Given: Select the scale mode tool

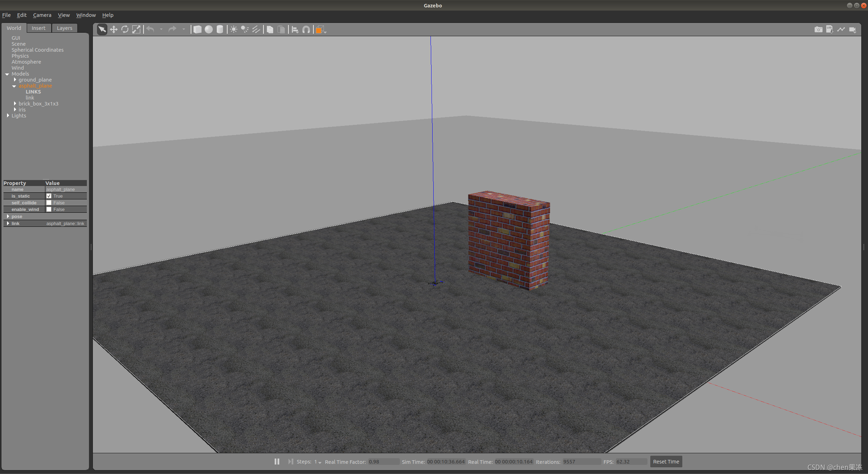Looking at the screenshot, I should point(136,30).
